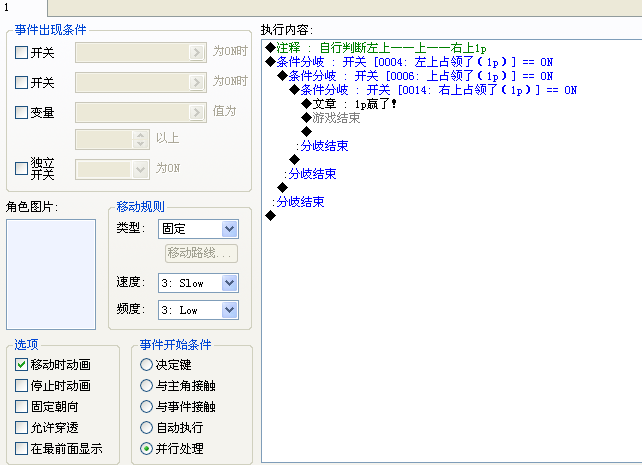This screenshot has height=465, width=642.
Task: Click the second 开关 selector arrow button
Action: [197, 82]
